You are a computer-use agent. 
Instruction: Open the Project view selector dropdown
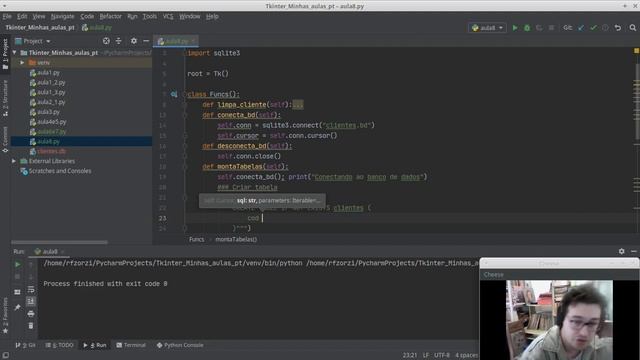pyautogui.click(x=33, y=41)
